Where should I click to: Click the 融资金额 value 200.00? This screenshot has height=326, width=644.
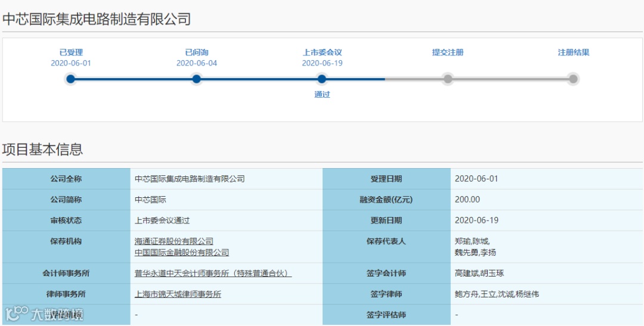tap(467, 200)
